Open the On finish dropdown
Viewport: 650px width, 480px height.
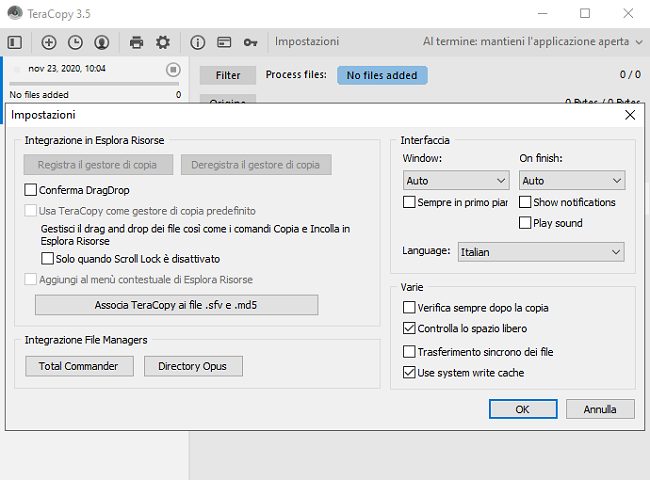[x=572, y=181]
